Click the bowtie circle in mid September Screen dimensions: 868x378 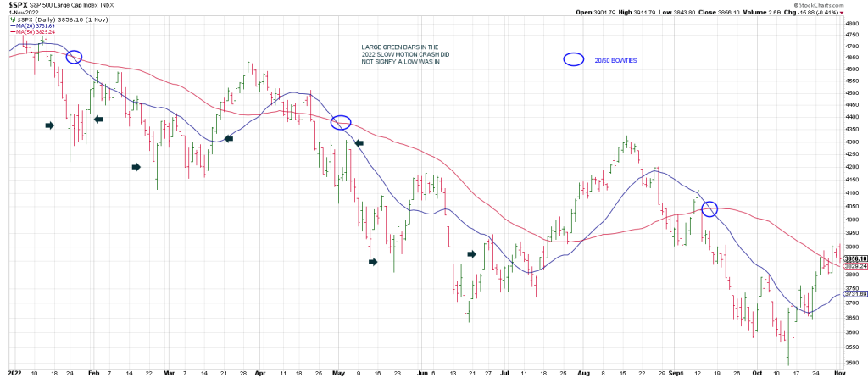coord(710,208)
